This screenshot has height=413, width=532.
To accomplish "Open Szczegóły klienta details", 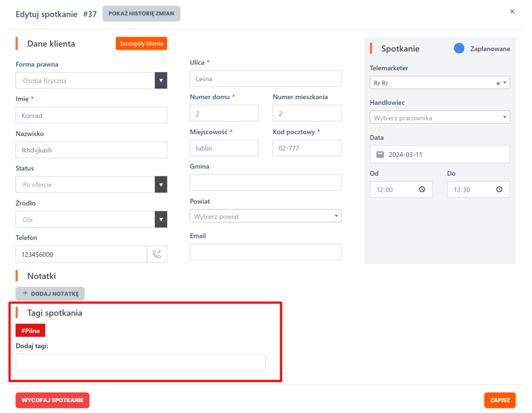I will 141,44.
